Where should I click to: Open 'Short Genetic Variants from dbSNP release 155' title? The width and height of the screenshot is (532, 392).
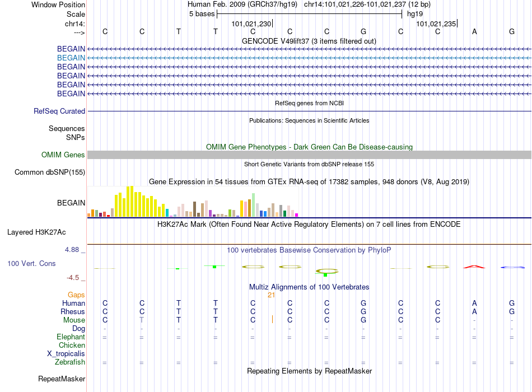click(309, 164)
